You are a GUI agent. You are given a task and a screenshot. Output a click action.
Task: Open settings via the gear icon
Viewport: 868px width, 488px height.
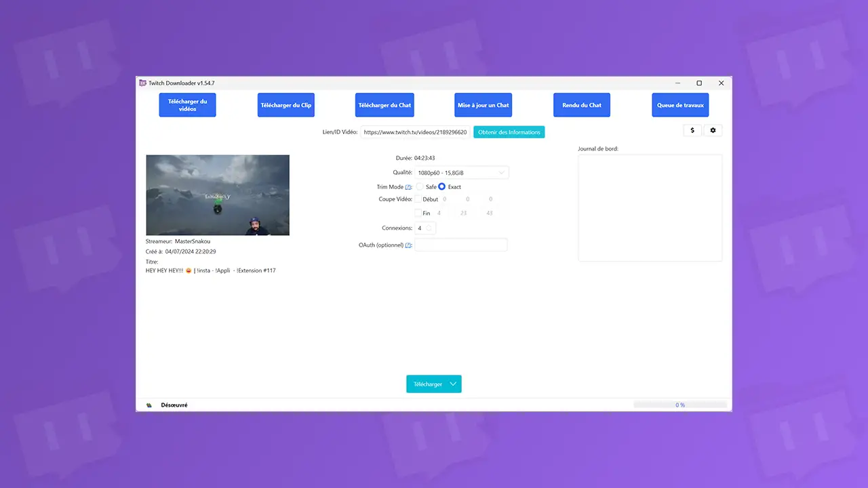713,130
